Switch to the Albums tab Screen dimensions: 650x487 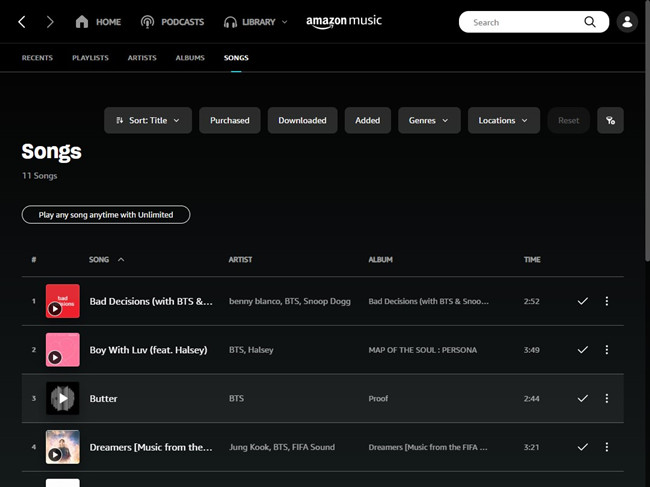[190, 58]
